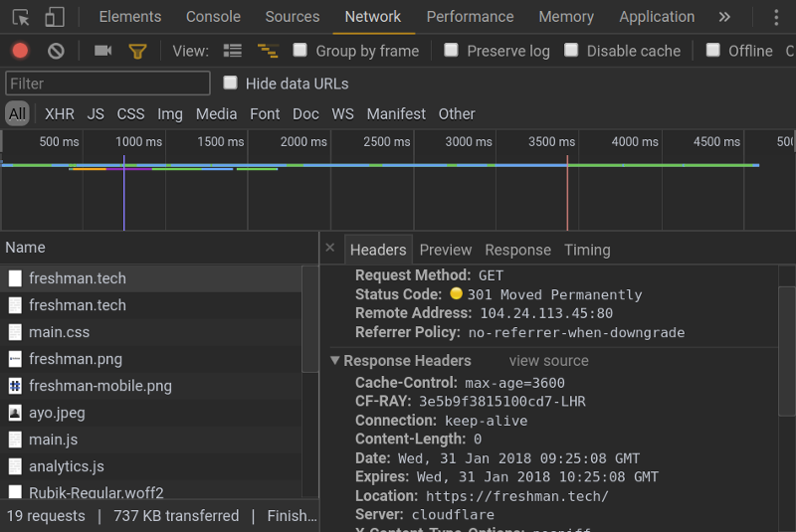Click the view source link
Image resolution: width=796 pixels, height=532 pixels.
tap(548, 361)
